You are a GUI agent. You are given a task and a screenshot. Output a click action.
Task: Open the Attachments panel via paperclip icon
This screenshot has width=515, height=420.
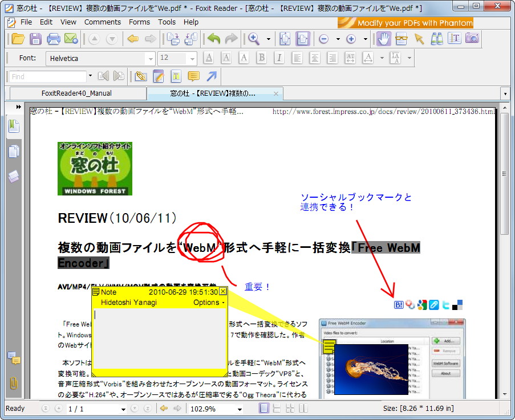[13, 382]
